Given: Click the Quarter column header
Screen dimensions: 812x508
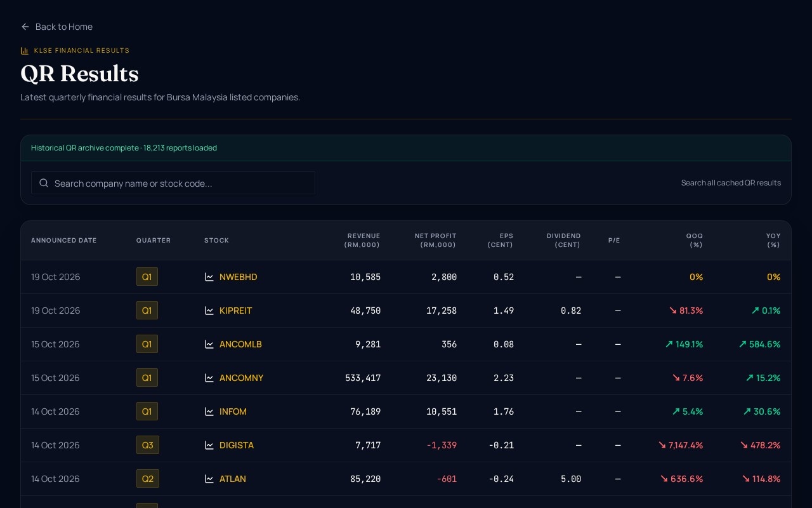Looking at the screenshot, I should pos(154,241).
